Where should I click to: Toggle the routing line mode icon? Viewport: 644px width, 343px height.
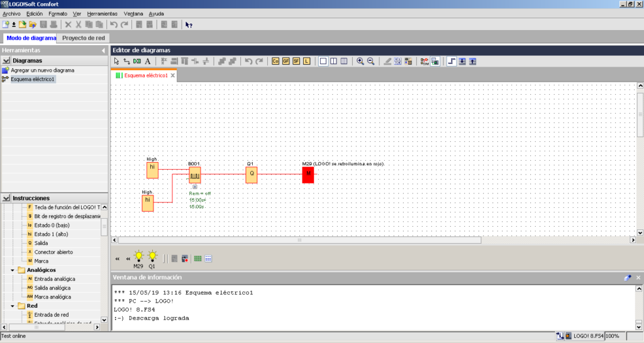click(x=452, y=61)
